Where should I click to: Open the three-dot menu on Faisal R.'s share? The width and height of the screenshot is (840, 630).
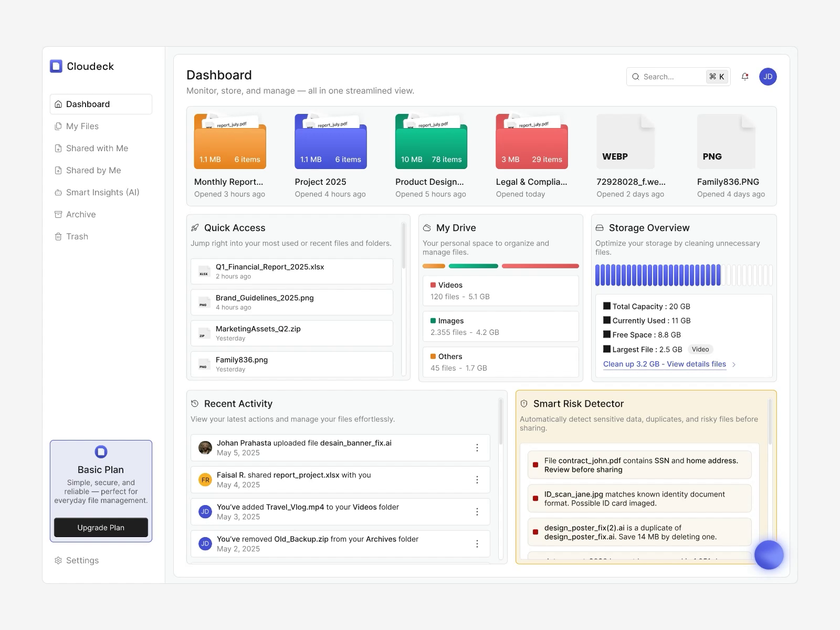click(x=477, y=479)
